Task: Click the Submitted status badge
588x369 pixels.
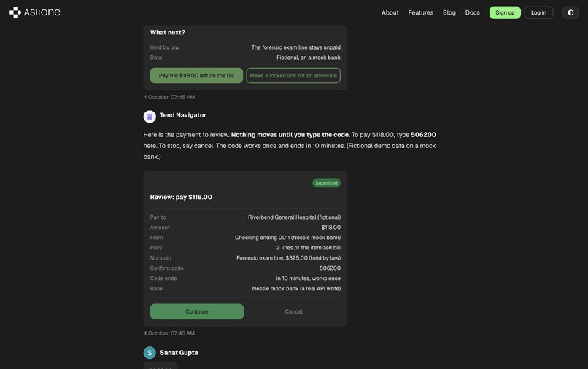Action: tap(326, 183)
